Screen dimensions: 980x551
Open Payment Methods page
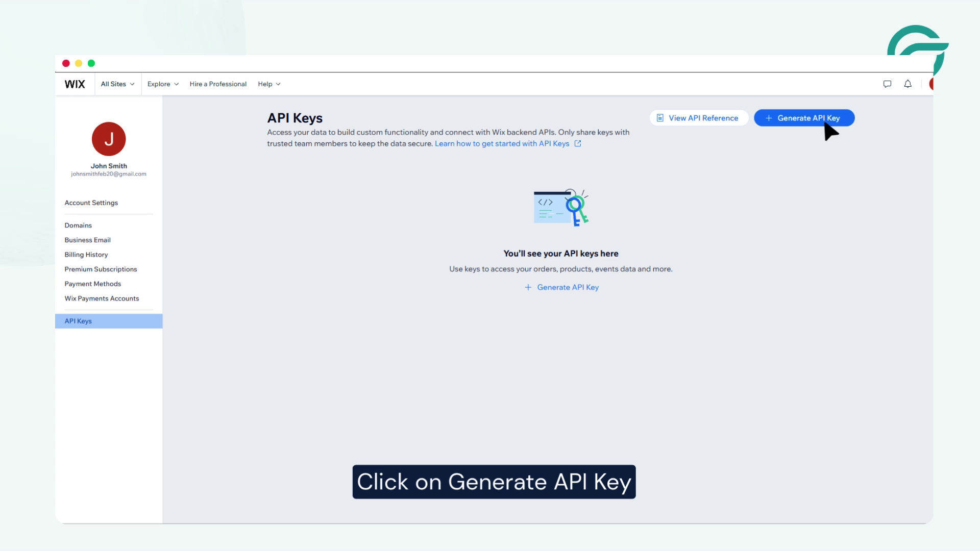coord(92,284)
